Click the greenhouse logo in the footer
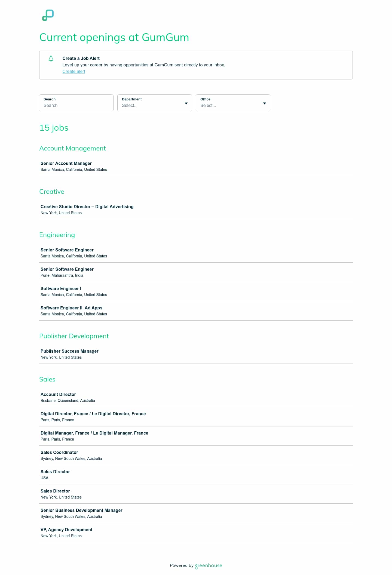The image size is (392, 575). pyautogui.click(x=209, y=565)
